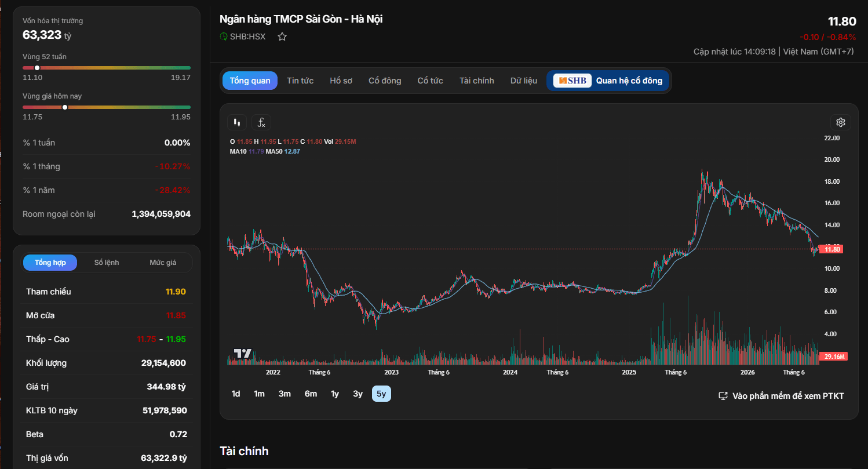868x469 pixels.
Task: Click the Mở cửa value 11.85
Action: coord(176,315)
